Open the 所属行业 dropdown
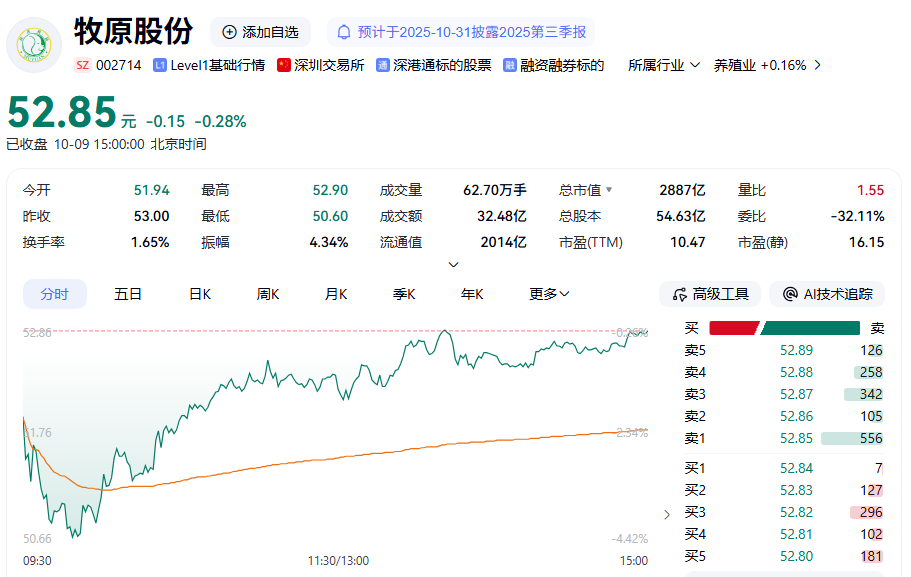The width and height of the screenshot is (911, 577). click(664, 65)
